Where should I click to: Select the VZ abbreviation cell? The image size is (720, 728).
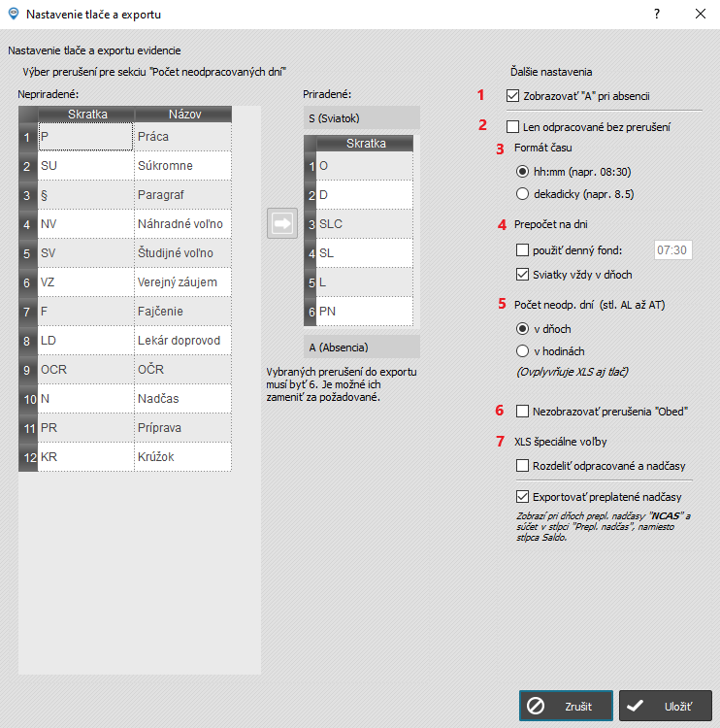pyautogui.click(x=86, y=282)
